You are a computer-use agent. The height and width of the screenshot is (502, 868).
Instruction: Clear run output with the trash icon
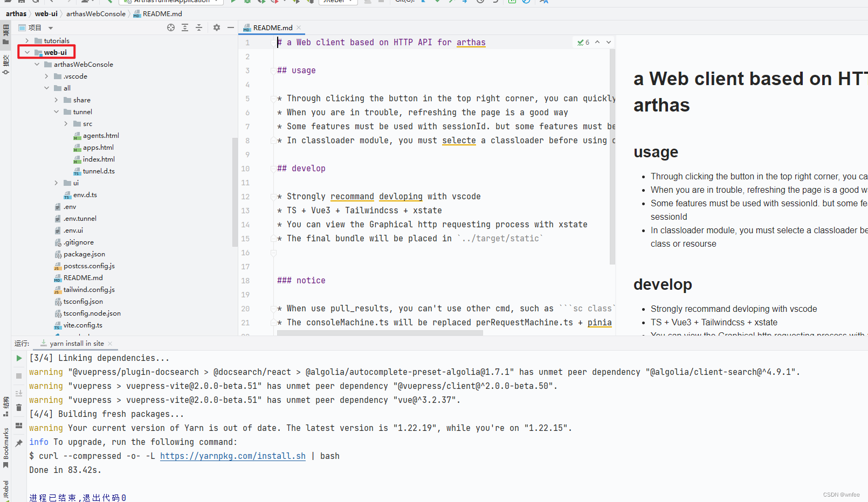[x=19, y=408]
